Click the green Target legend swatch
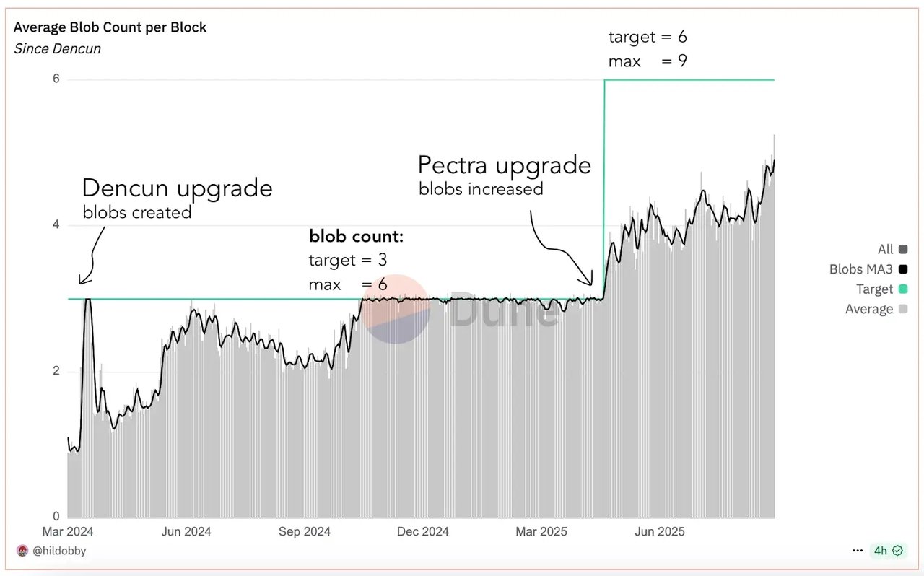 (x=903, y=289)
